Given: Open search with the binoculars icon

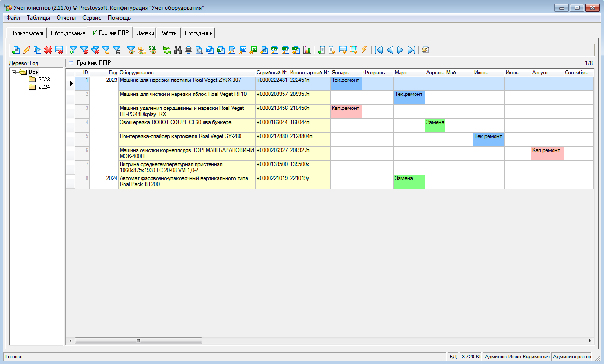Looking at the screenshot, I should point(178,50).
